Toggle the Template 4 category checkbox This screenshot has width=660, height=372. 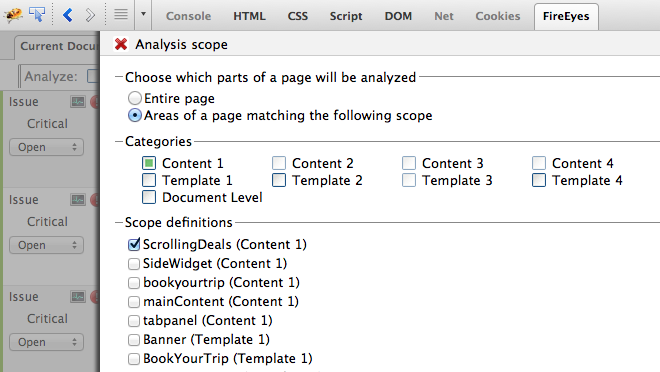click(539, 180)
